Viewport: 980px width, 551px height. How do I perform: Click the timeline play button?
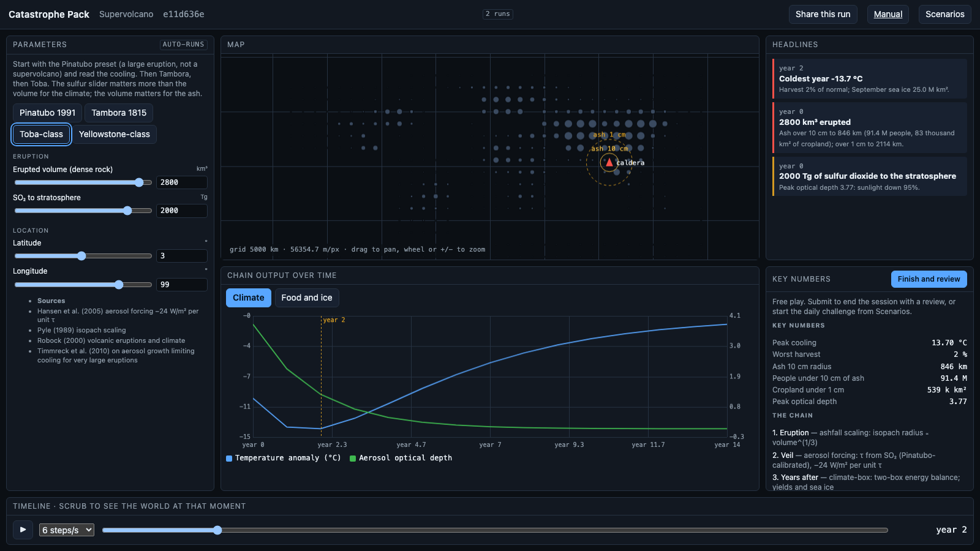(23, 530)
